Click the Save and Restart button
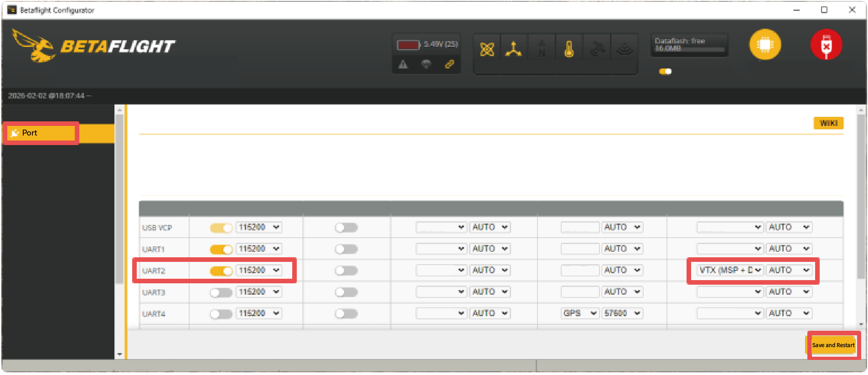This screenshot has height=375, width=868. [x=833, y=345]
